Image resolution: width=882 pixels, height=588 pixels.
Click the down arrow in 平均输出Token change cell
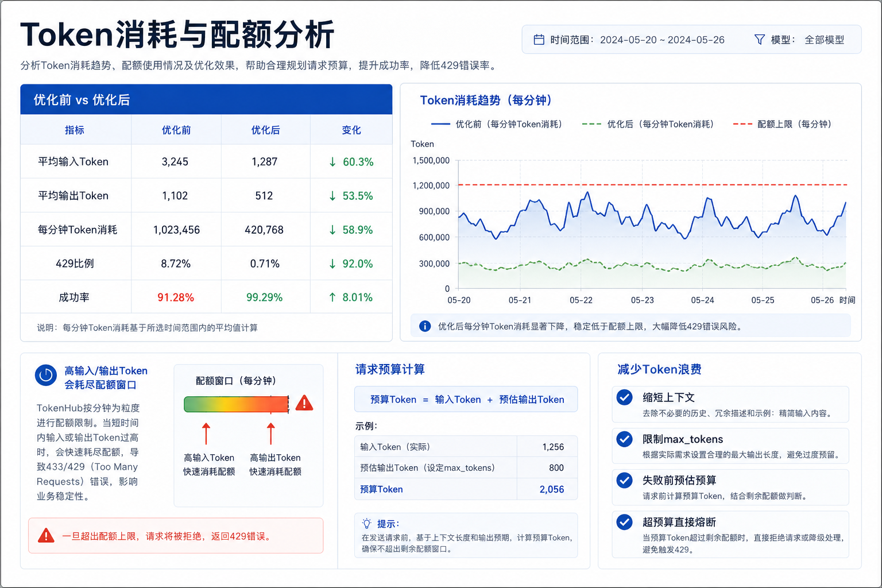pyautogui.click(x=332, y=196)
